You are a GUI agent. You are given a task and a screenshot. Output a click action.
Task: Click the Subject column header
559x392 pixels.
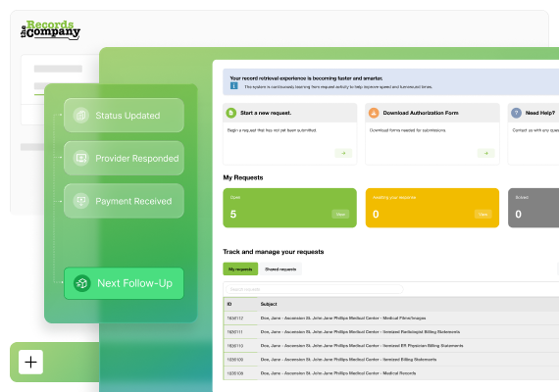click(269, 304)
